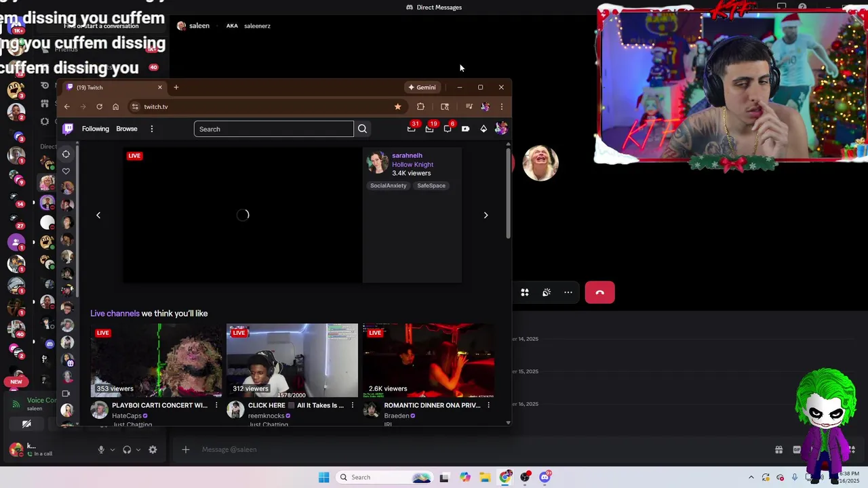Open the Discord call activities icon
This screenshot has height=488, width=868.
(x=525, y=292)
